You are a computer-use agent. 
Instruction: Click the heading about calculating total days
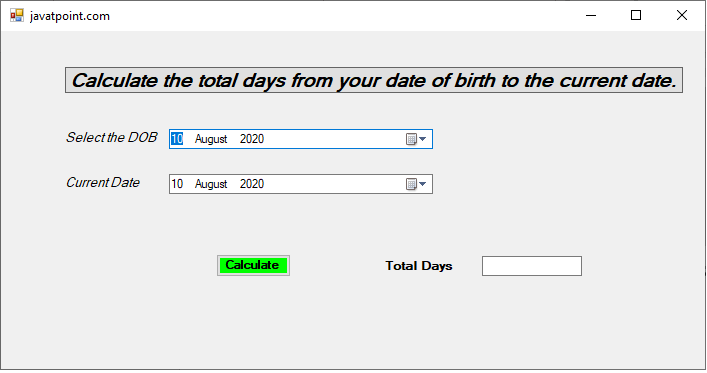pyautogui.click(x=374, y=80)
